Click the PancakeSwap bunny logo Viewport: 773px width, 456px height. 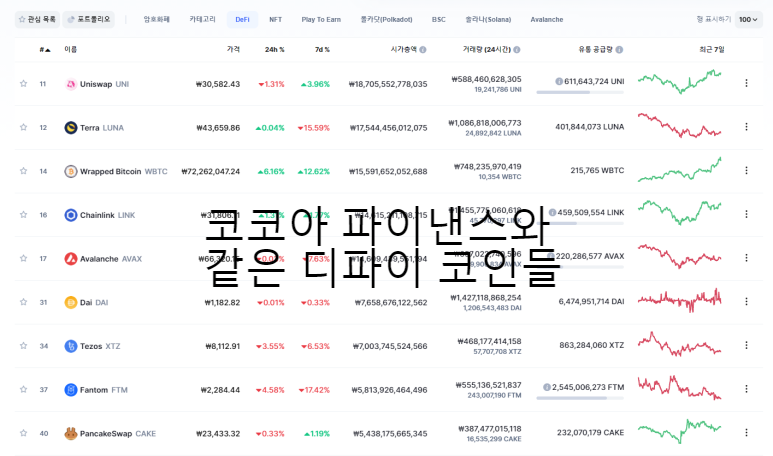[70, 433]
